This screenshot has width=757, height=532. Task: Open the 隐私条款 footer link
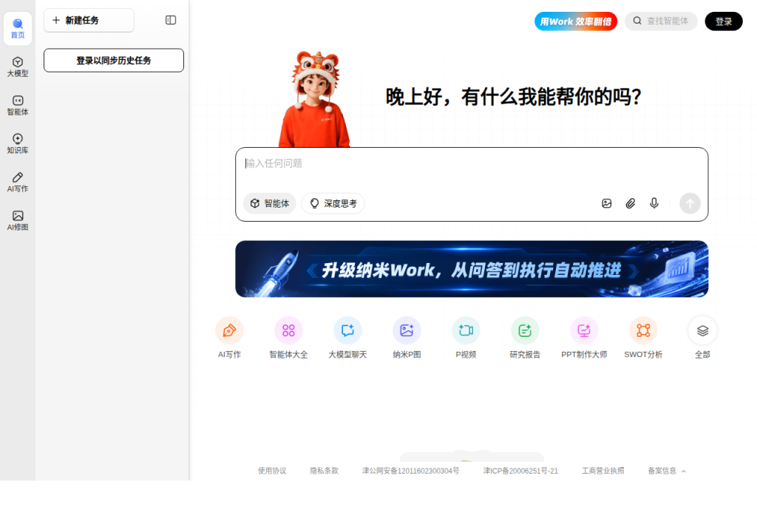point(324,471)
